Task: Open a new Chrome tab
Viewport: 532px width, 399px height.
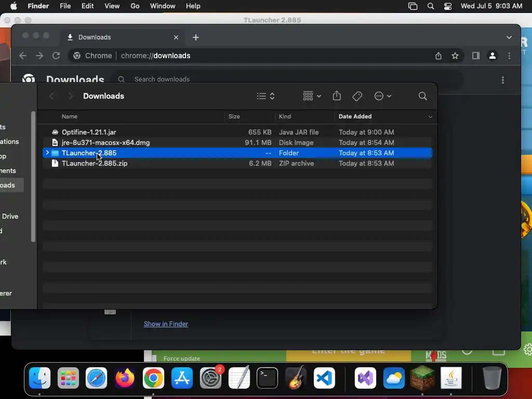Action: pos(196,37)
